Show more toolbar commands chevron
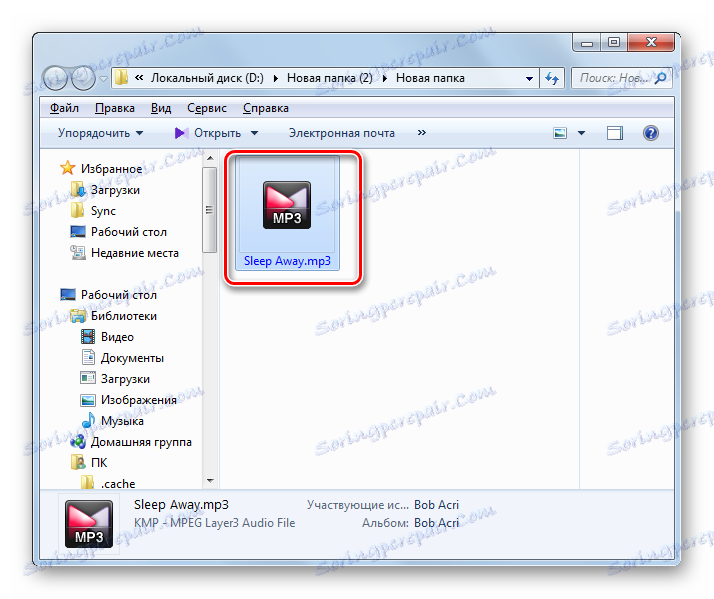714x599 pixels. pyautogui.click(x=422, y=133)
